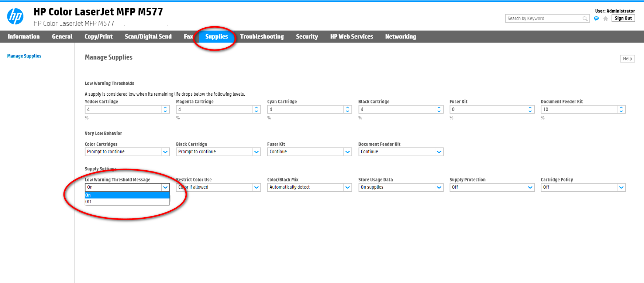Click the Sign Out button

[623, 18]
